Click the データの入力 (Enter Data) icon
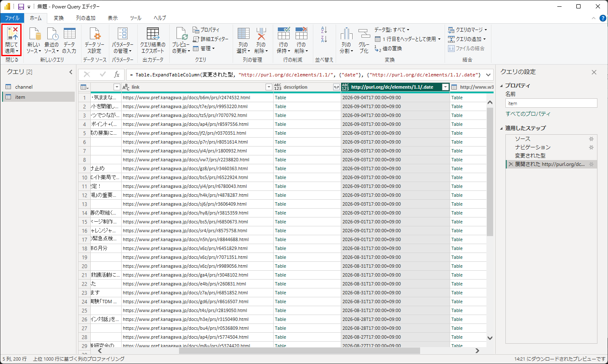Image resolution: width=608 pixels, height=364 pixels. [x=69, y=34]
